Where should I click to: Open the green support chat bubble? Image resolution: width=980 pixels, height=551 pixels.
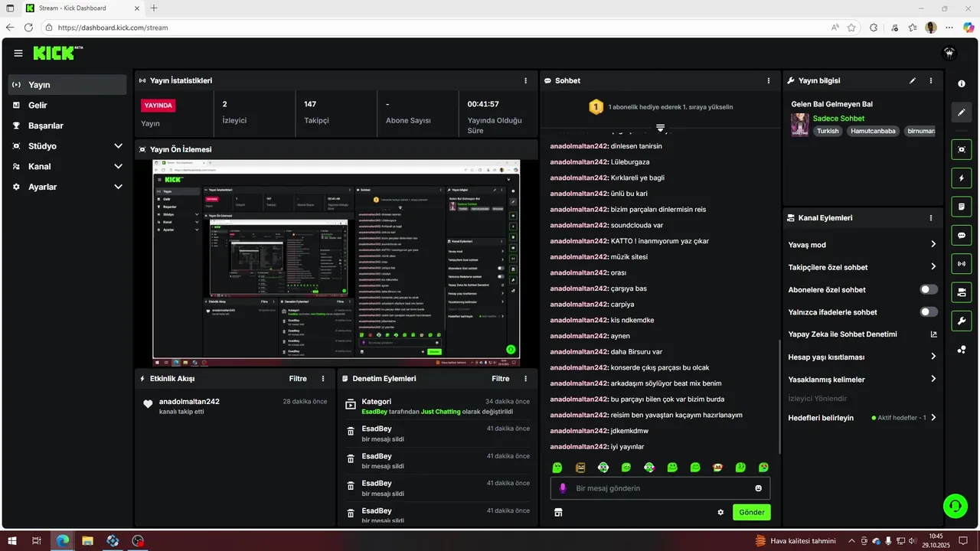coord(955,505)
